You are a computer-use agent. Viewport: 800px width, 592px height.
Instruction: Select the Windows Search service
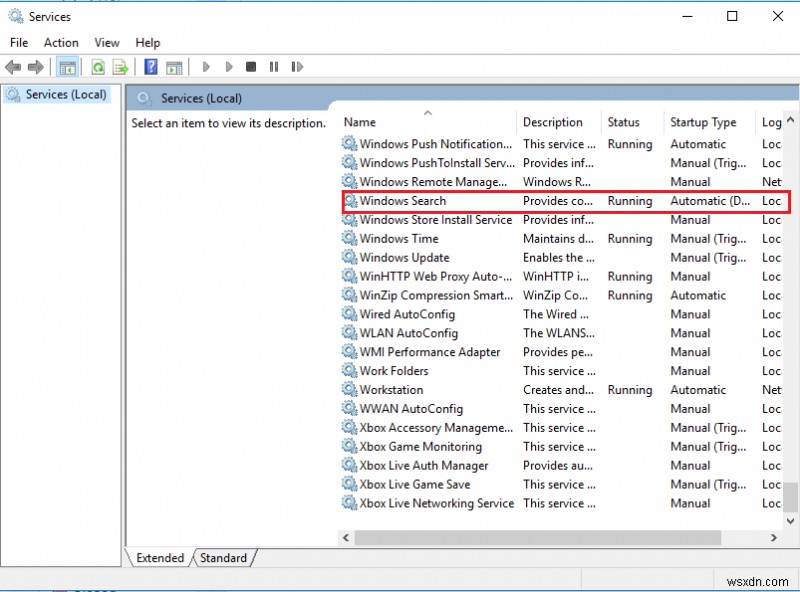pos(403,200)
